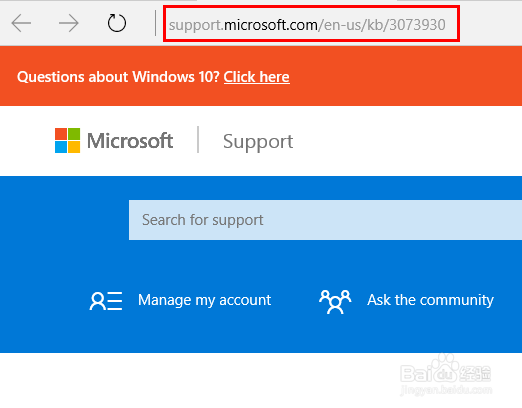
Task: Reload the page with the refresh icon
Action: coord(117,23)
